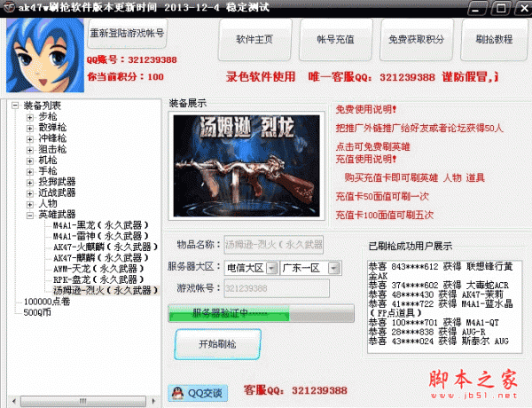Expand the 散弹枪 category node

(x=30, y=129)
